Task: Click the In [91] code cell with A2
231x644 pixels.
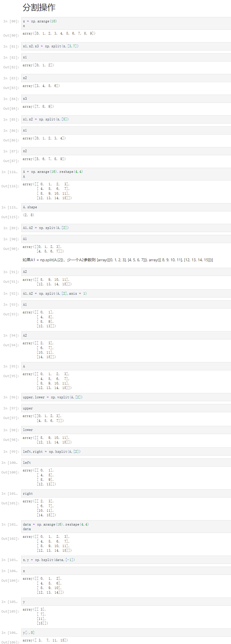Action: [126, 272]
